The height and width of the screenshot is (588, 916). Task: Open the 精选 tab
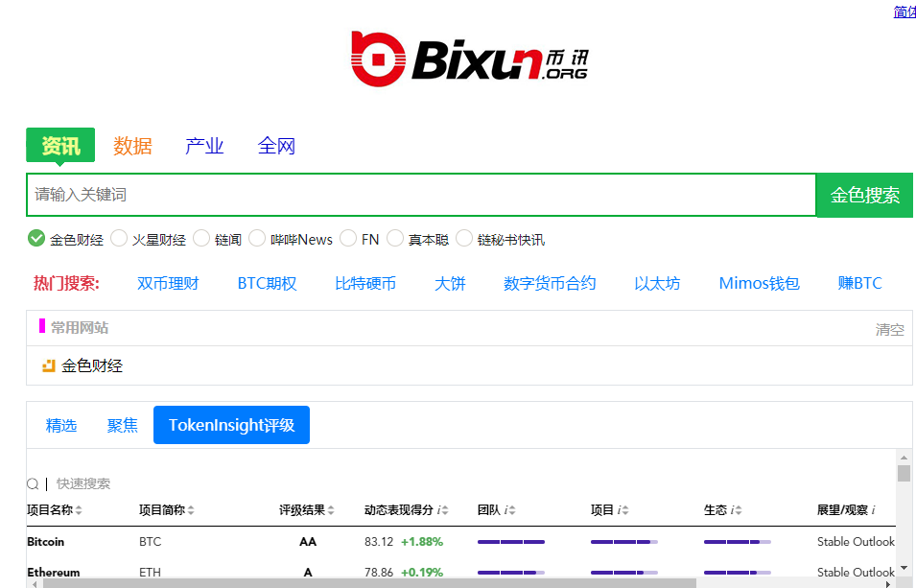coord(61,425)
